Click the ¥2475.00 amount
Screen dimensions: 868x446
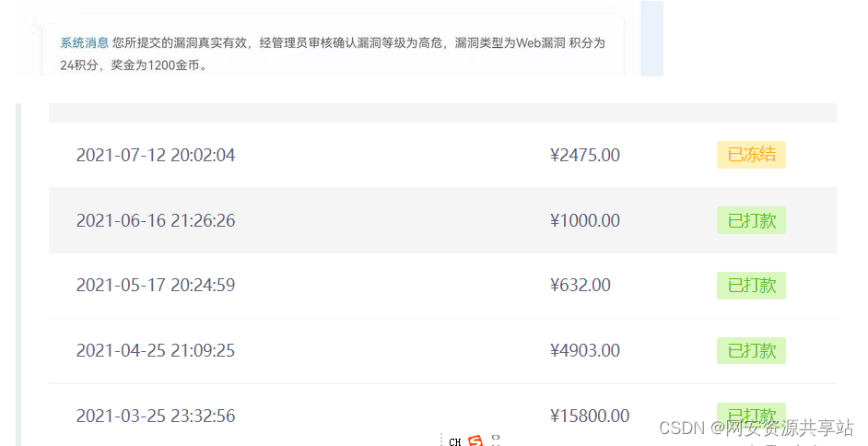tap(584, 155)
